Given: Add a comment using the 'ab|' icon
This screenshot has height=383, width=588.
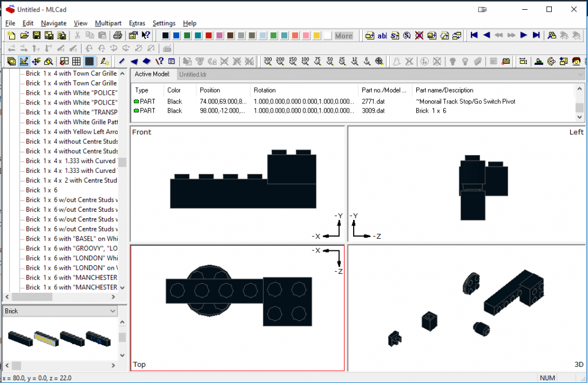Looking at the screenshot, I should coord(382,36).
